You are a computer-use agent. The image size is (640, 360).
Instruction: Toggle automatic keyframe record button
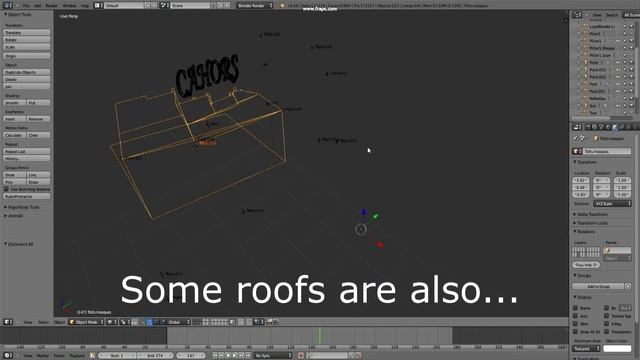pyautogui.click(x=301, y=356)
